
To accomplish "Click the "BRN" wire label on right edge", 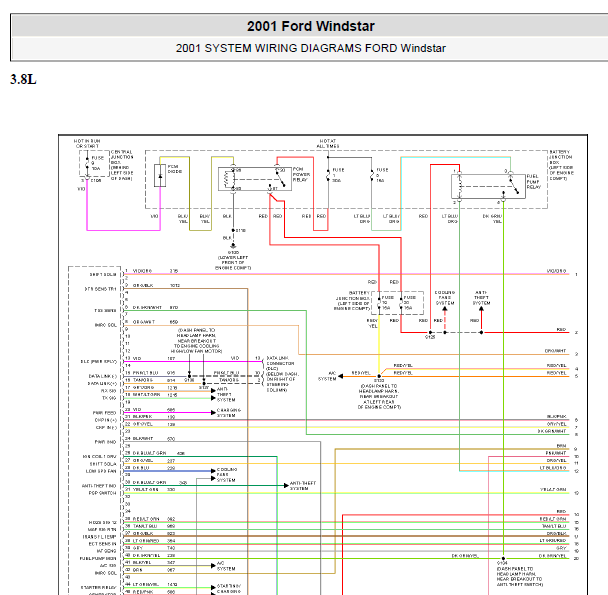I will pos(561,446).
